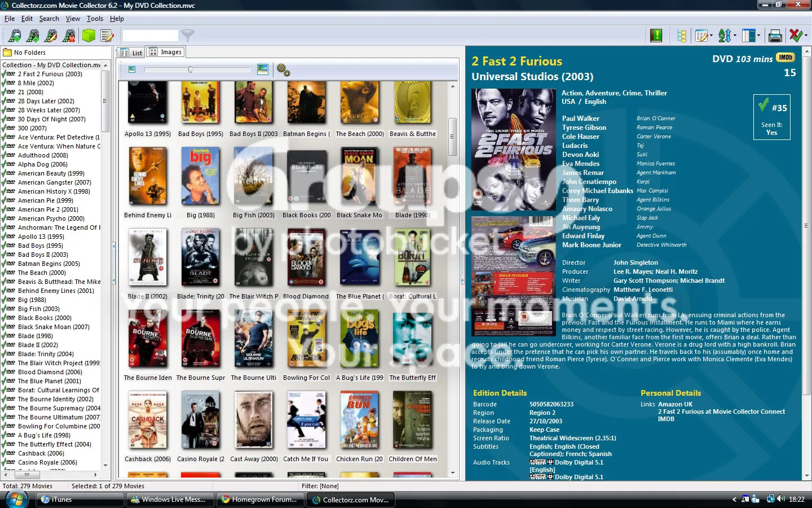Open the Movie Collector Connect link
The height and width of the screenshot is (508, 812).
[721, 411]
